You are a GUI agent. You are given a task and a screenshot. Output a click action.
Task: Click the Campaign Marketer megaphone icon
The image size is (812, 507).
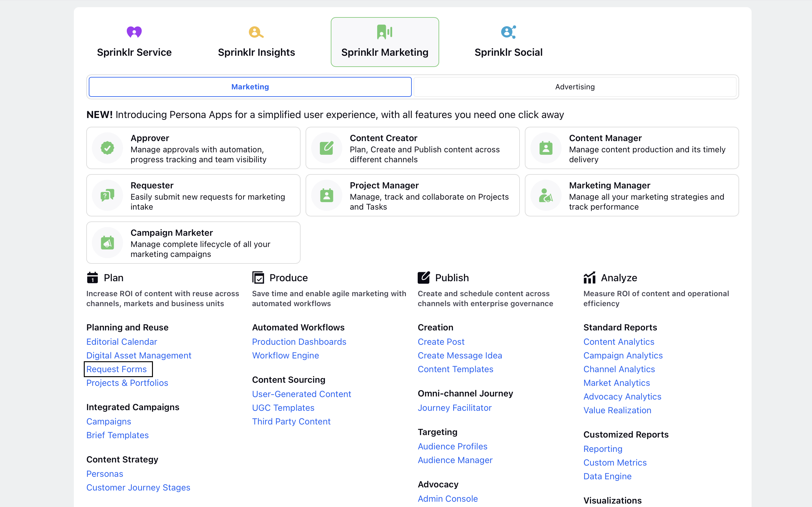pos(107,242)
